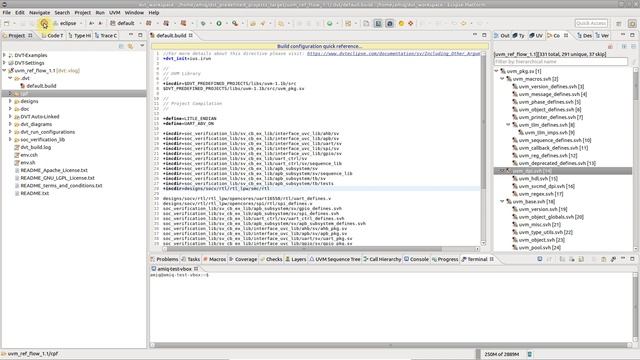
Task: Open the default build config dropdown arrow
Action: pyautogui.click(x=140, y=23)
